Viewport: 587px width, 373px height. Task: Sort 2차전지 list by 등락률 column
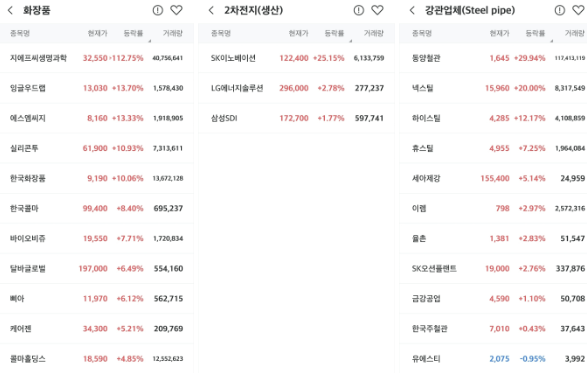(x=334, y=33)
